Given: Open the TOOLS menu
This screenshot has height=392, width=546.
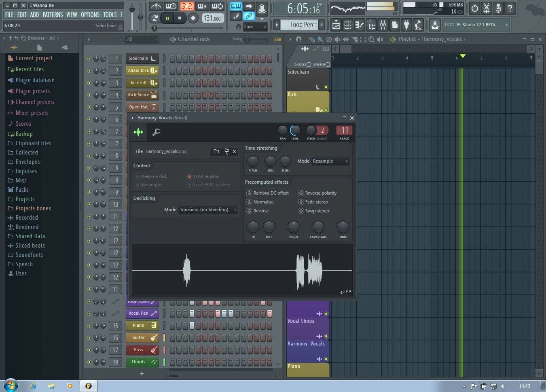Looking at the screenshot, I should coord(110,15).
